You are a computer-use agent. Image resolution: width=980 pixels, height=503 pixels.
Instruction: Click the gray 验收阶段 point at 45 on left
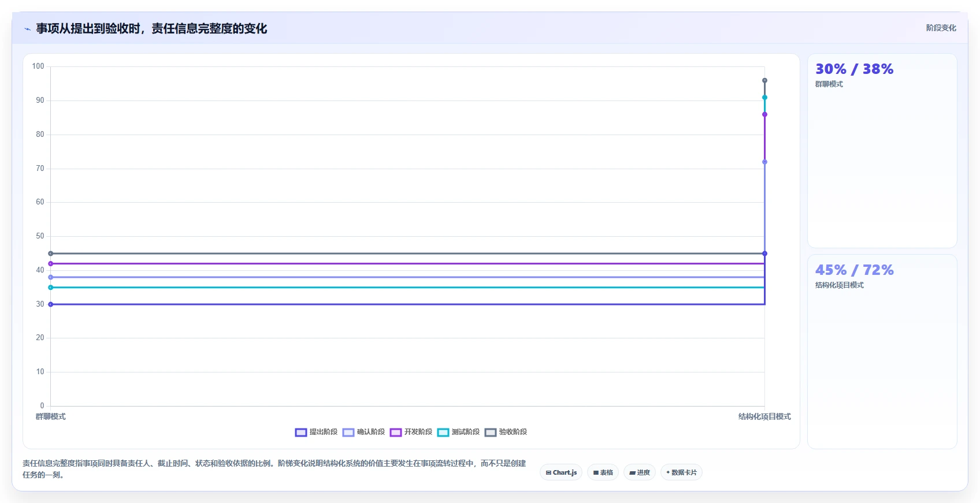(x=50, y=254)
